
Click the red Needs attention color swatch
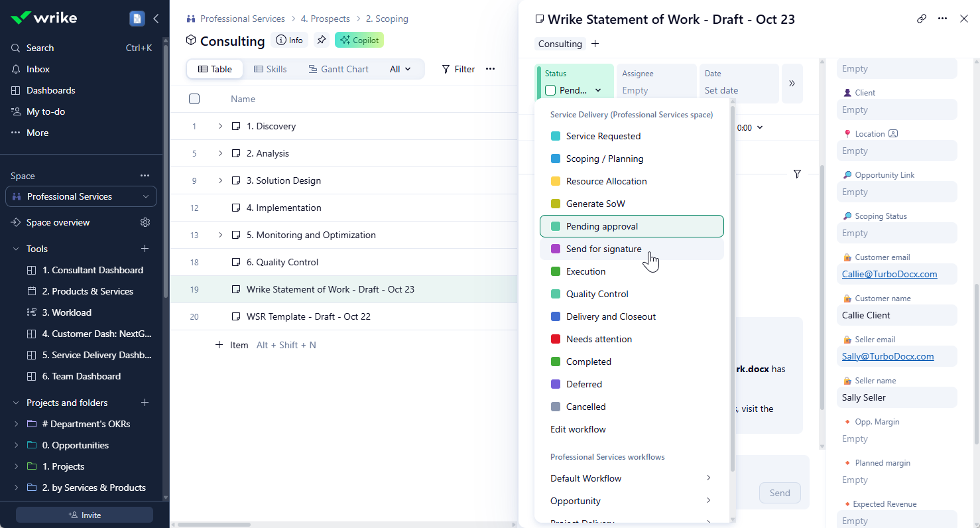tap(556, 339)
